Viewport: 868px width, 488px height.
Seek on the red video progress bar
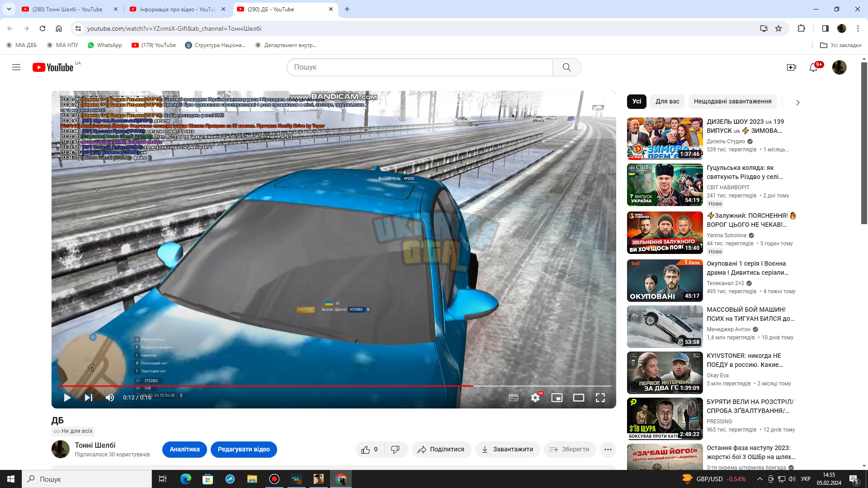pos(334,386)
